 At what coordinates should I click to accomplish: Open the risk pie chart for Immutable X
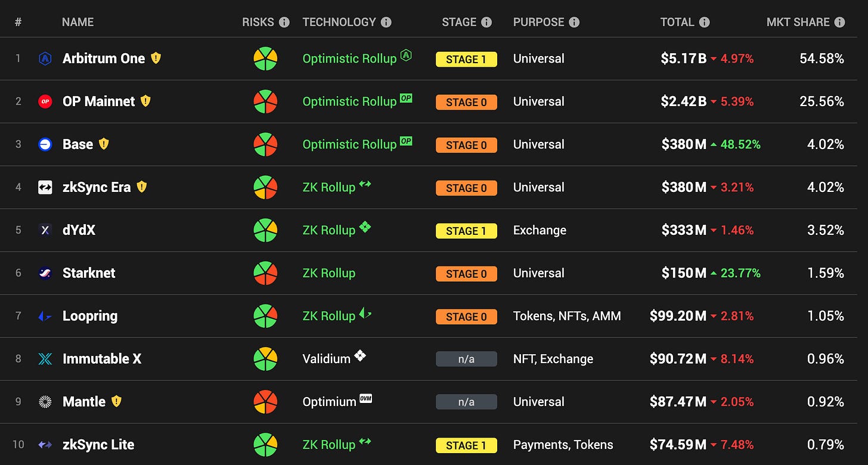pyautogui.click(x=265, y=359)
